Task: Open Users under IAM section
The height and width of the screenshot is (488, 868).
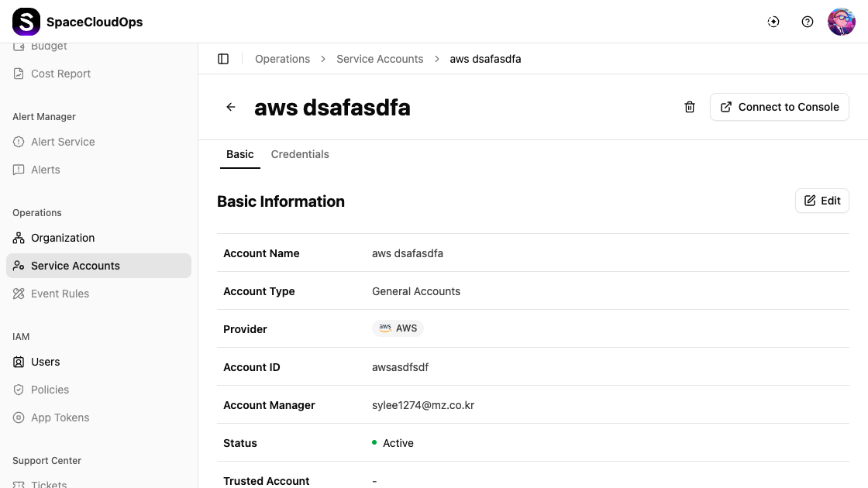Action: pos(45,362)
